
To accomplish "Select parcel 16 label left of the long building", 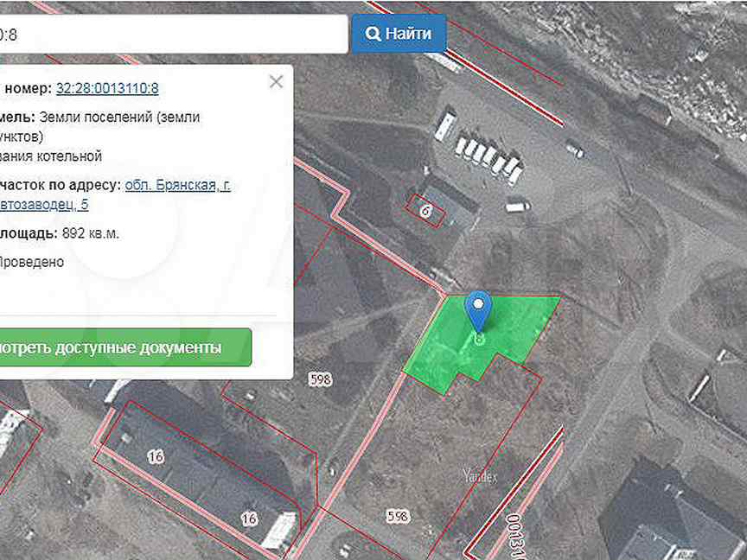I will [x=156, y=456].
